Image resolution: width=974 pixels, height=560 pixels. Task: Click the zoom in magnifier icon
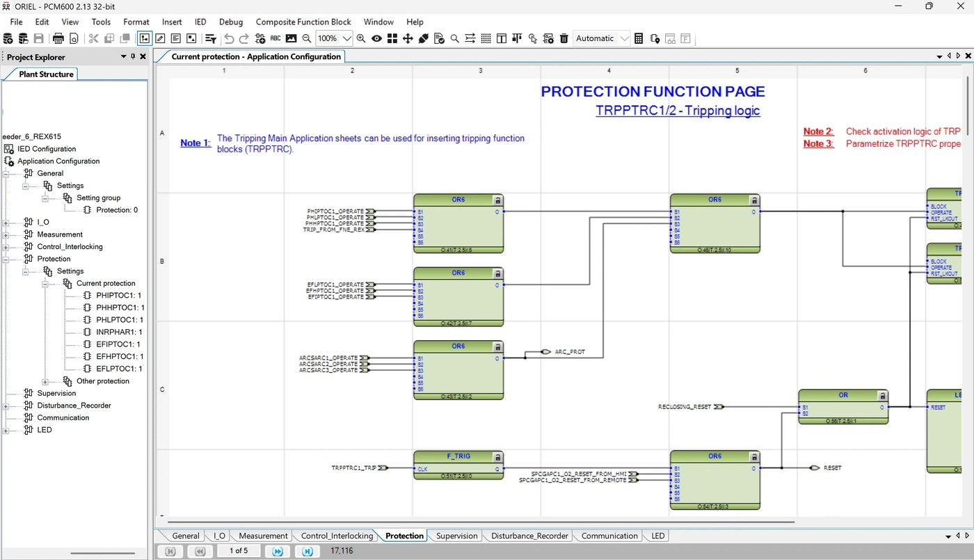click(x=361, y=38)
